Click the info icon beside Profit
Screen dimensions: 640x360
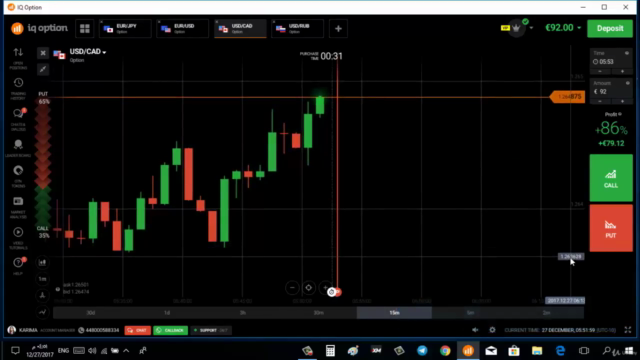pyautogui.click(x=620, y=114)
